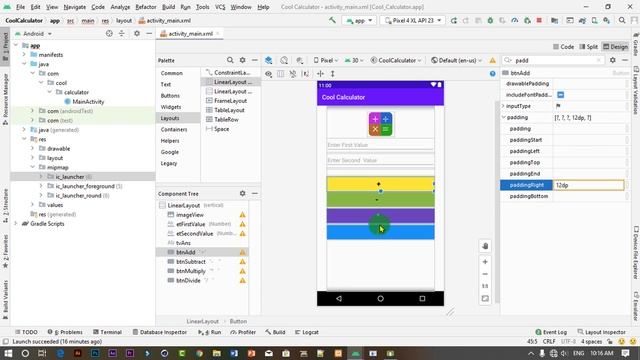Open the app run configuration dropdown
640x360 pixels.
[360, 20]
